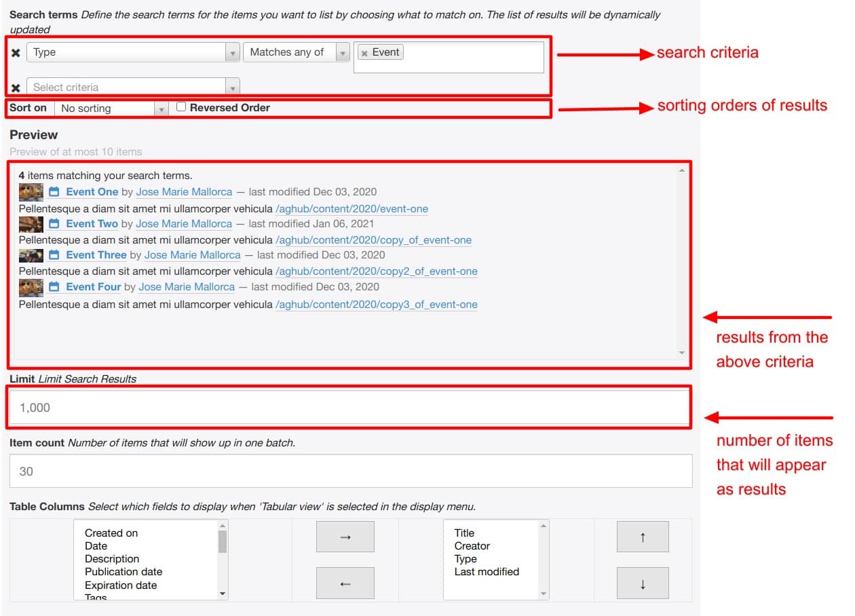Click the Item count input field
Image resolution: width=855 pixels, height=616 pixels.
point(350,471)
